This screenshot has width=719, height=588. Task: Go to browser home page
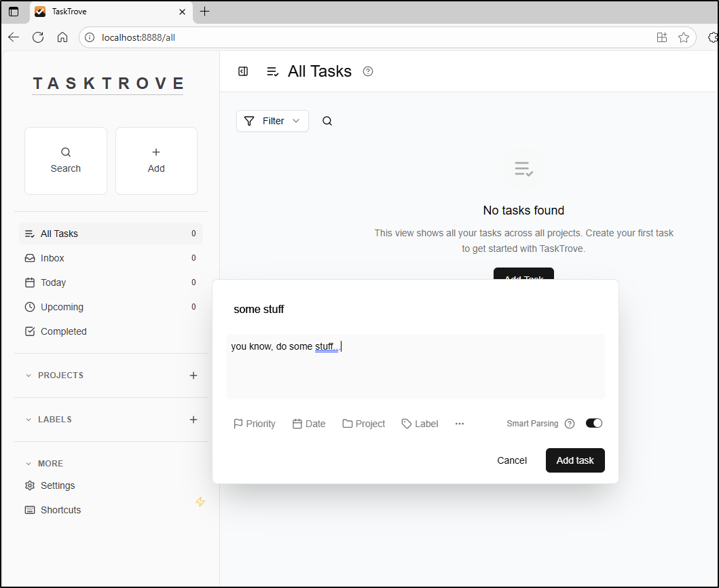[62, 37]
